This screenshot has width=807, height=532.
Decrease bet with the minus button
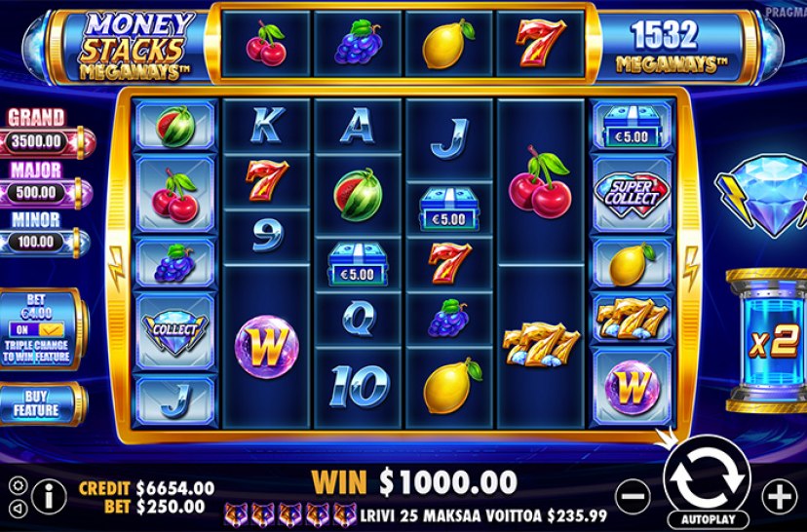633,497
